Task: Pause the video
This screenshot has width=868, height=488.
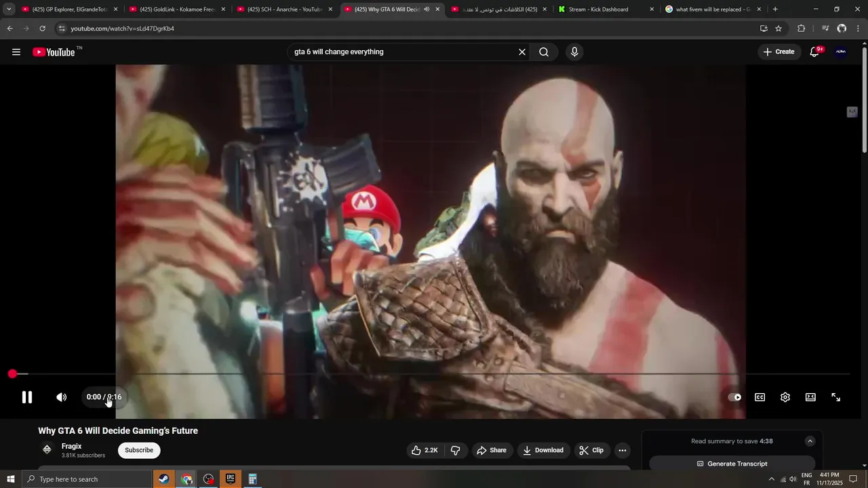Action: [27, 397]
